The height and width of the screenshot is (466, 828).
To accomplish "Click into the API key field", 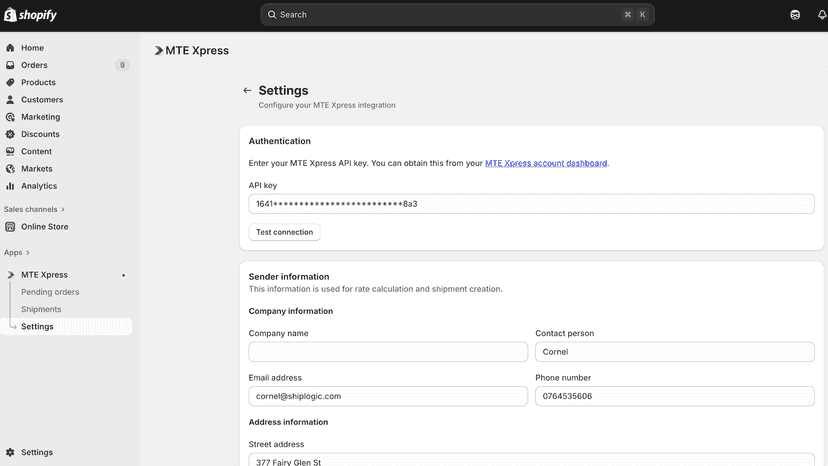I will click(x=531, y=204).
